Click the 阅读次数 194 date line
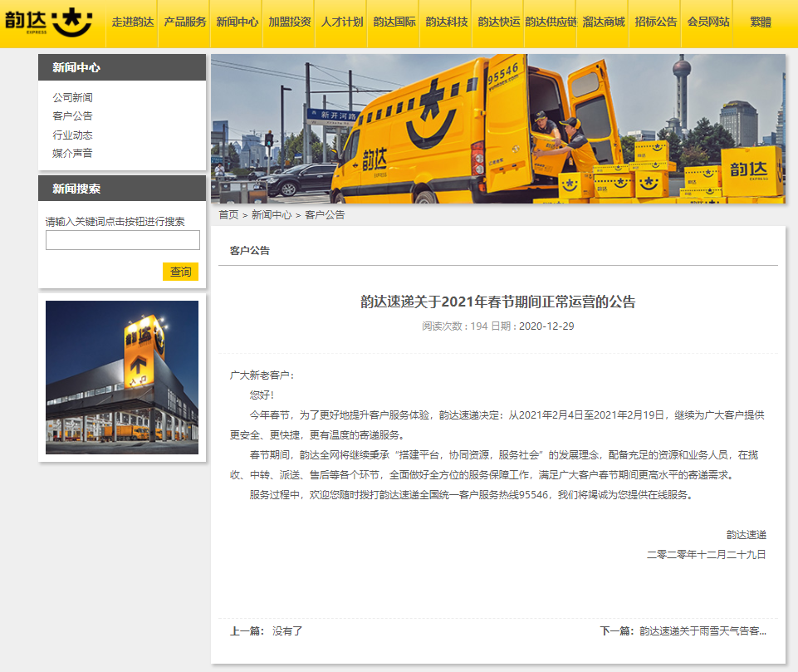Image resolution: width=798 pixels, height=672 pixels. click(498, 326)
